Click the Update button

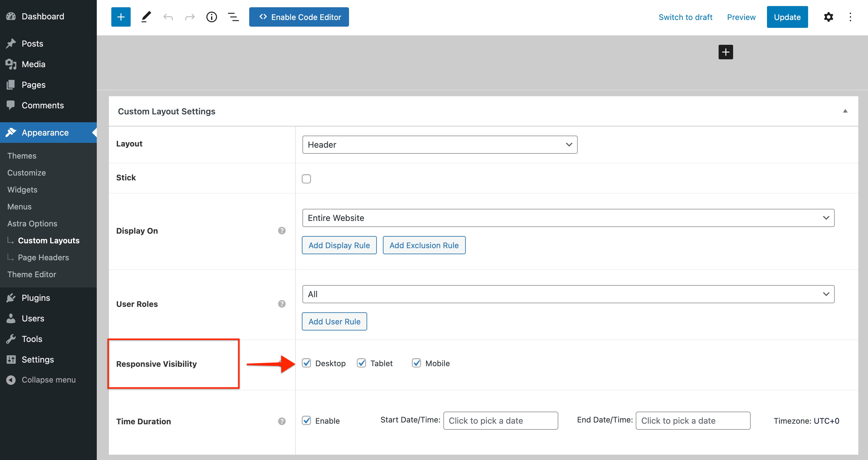pos(787,17)
